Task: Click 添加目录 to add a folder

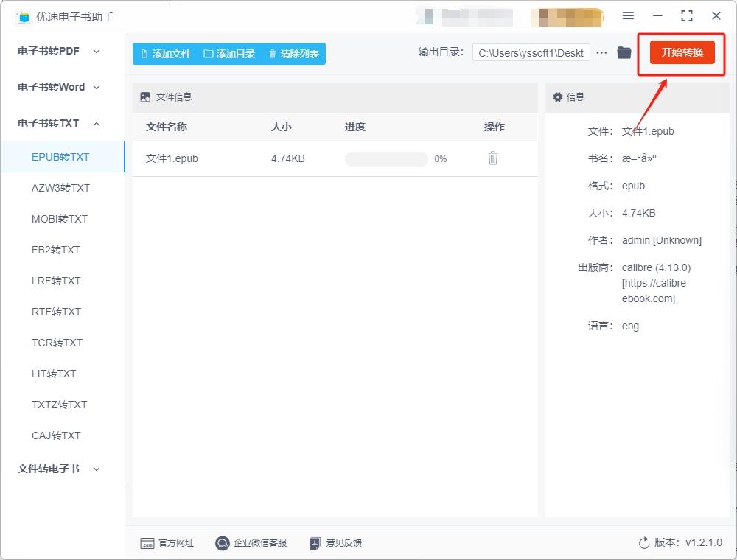Action: [229, 54]
